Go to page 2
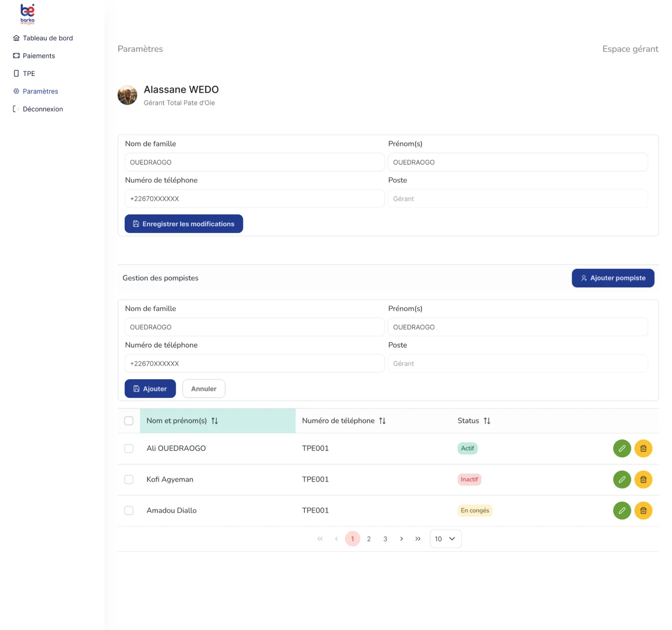Screen dimensions: 672x630 click(369, 539)
